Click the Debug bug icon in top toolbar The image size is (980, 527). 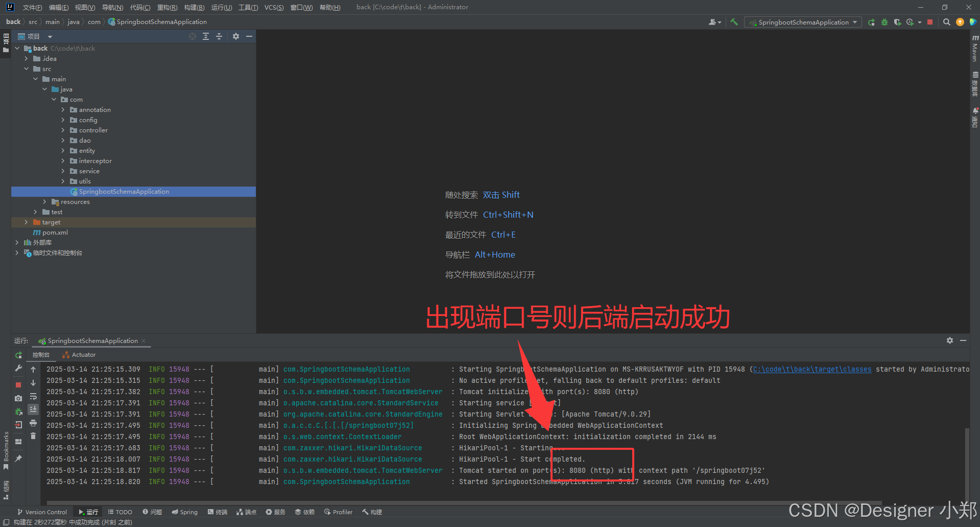pyautogui.click(x=885, y=22)
